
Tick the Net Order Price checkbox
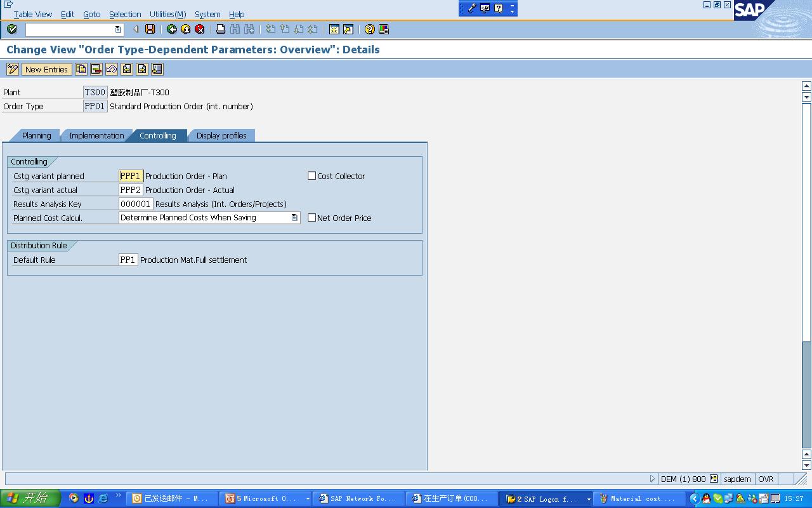(x=311, y=217)
